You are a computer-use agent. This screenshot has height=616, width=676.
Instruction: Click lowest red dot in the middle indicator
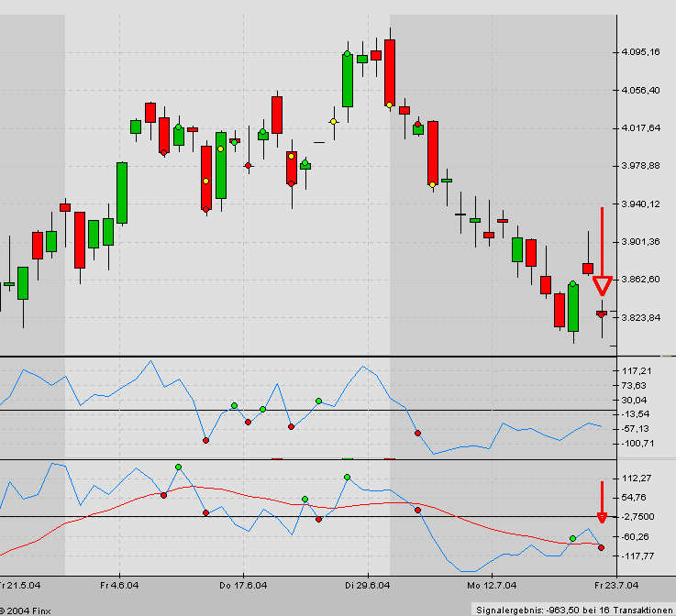point(205,441)
